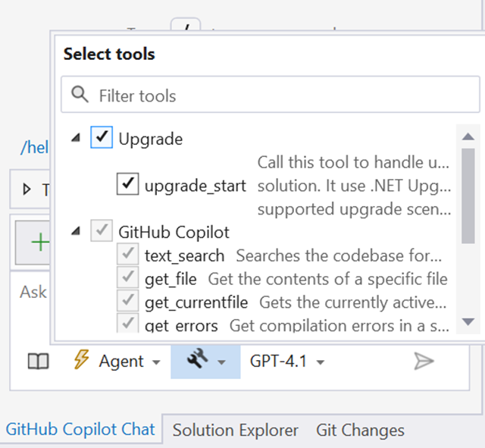Viewport: 485px width, 448px height.
Task: Click the tool list scroll down arrow
Action: [468, 321]
